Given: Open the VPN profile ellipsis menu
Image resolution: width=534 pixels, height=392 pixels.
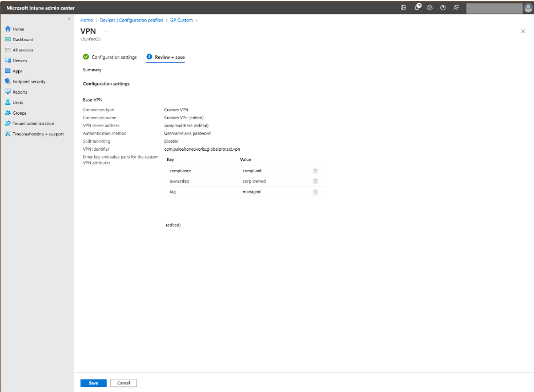Looking at the screenshot, I should [107, 30].
